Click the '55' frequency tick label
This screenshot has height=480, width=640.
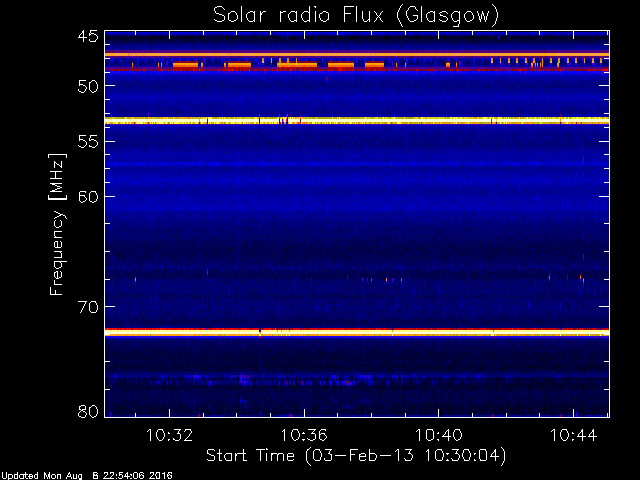click(x=89, y=142)
